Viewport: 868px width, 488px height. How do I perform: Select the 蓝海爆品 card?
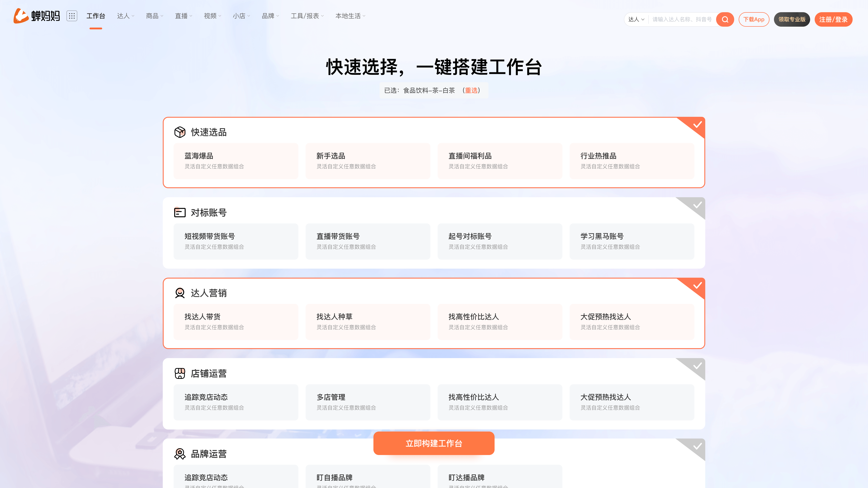tap(236, 161)
